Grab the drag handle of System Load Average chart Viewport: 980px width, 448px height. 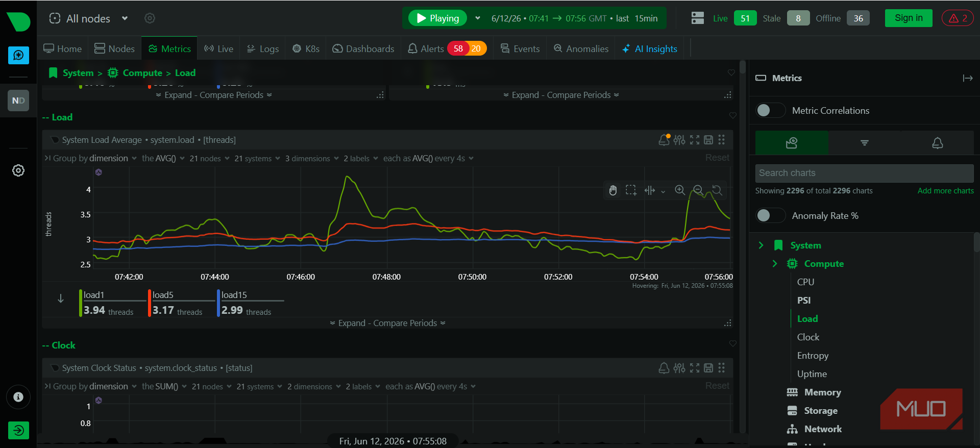coord(722,140)
